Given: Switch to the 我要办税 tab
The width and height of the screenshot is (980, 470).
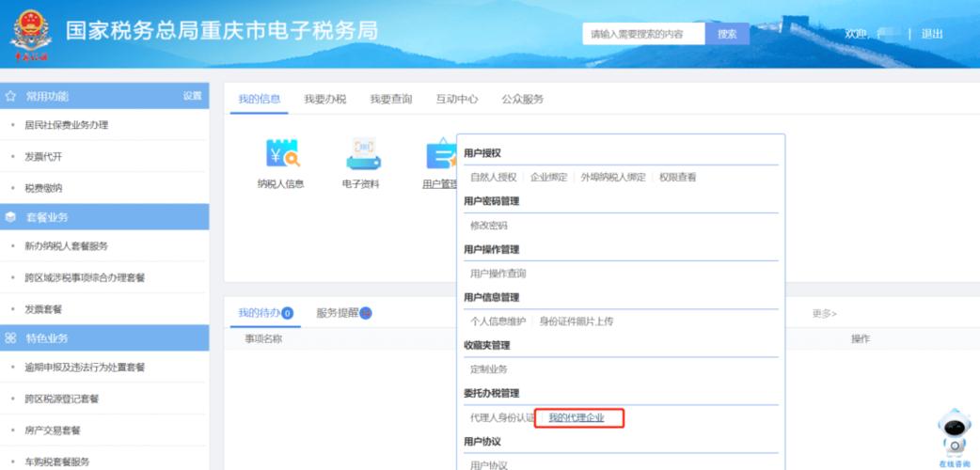Looking at the screenshot, I should click(x=325, y=99).
